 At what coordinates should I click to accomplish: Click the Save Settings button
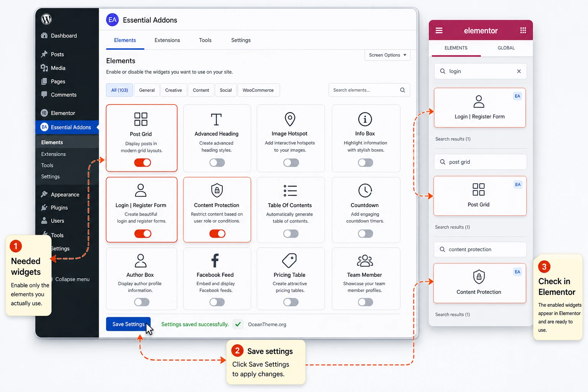[128, 324]
